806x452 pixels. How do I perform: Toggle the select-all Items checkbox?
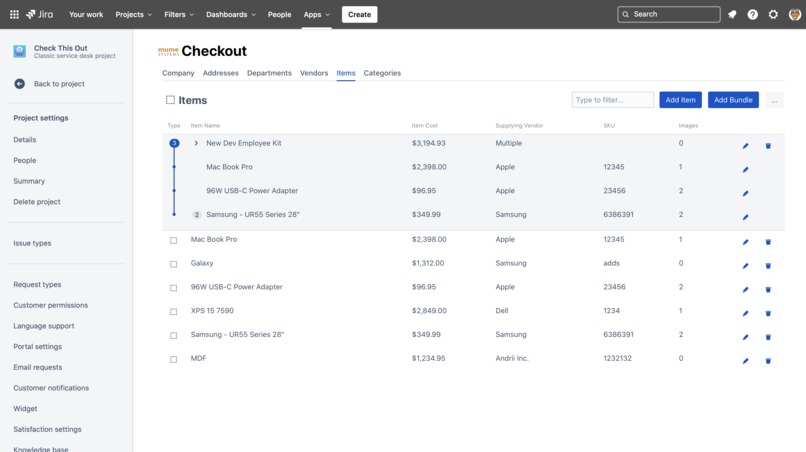click(170, 100)
